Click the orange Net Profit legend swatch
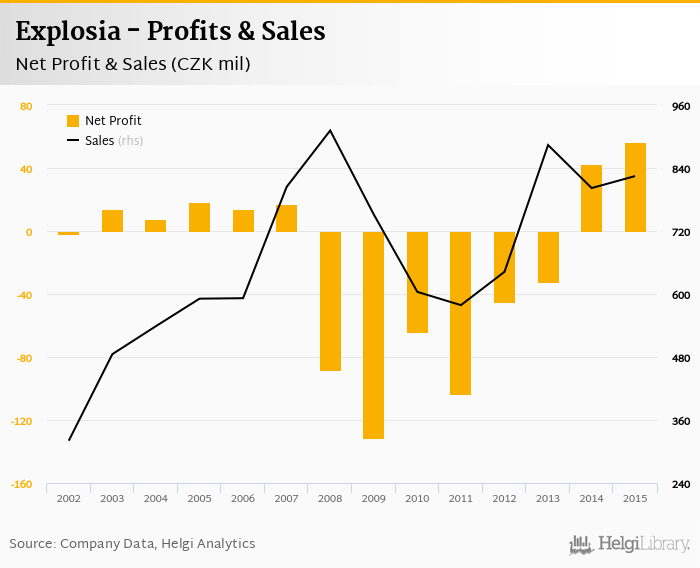The height and width of the screenshot is (568, 700). [x=73, y=121]
